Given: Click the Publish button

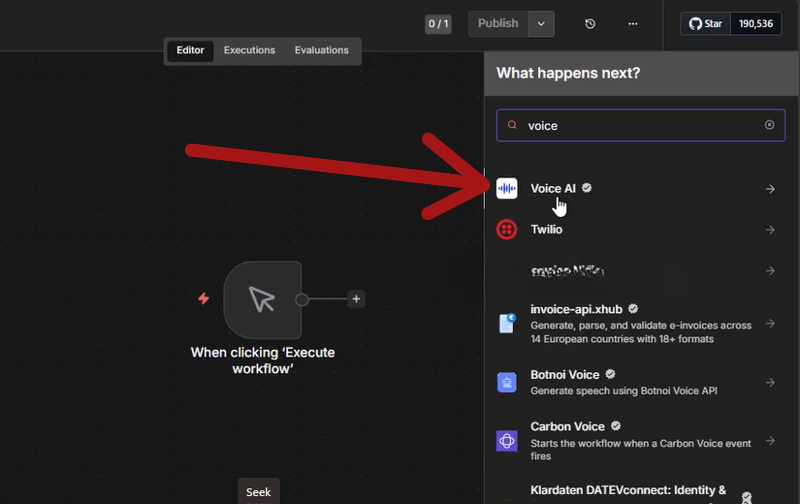Looking at the screenshot, I should pos(497,23).
